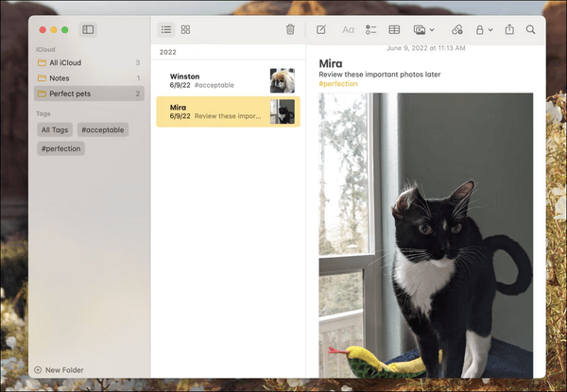The width and height of the screenshot is (567, 392).
Task: Click the Tags section heading
Action: [x=43, y=113]
